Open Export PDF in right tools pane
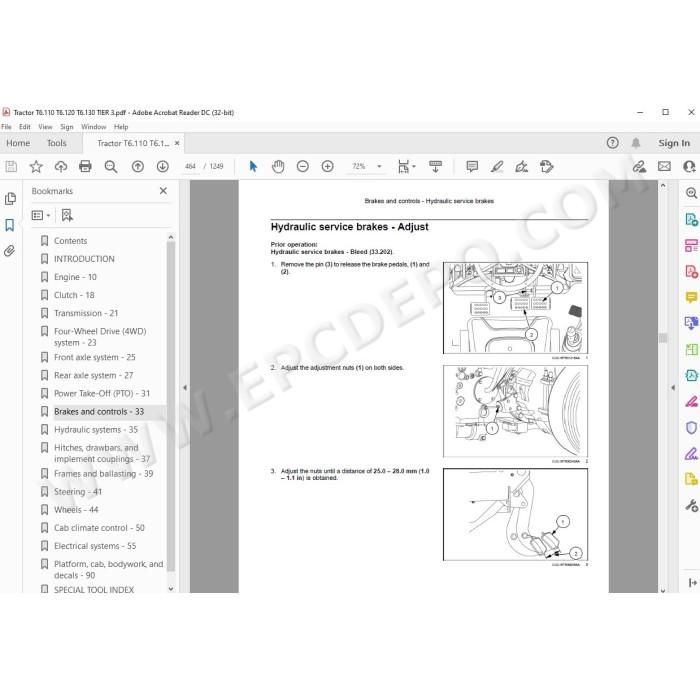This screenshot has width=700, height=700. pos(691,219)
